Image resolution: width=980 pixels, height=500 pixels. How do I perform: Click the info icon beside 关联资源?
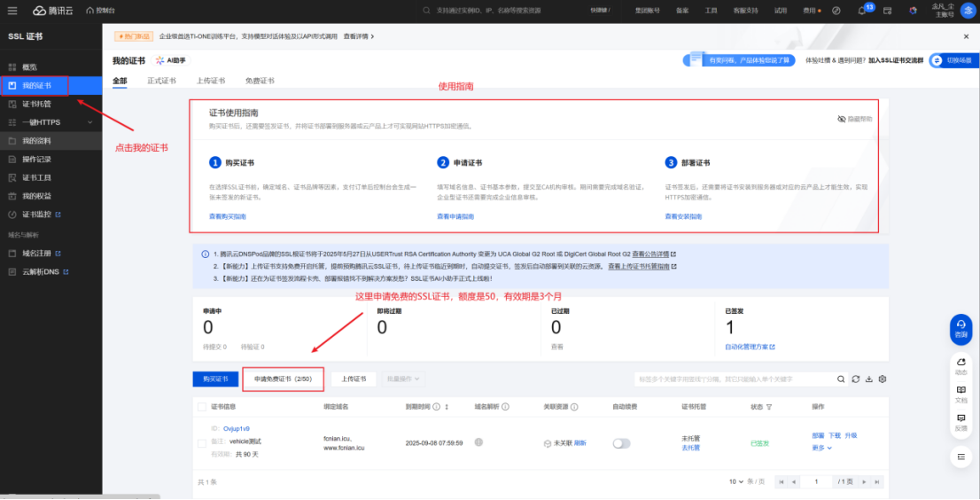574,407
